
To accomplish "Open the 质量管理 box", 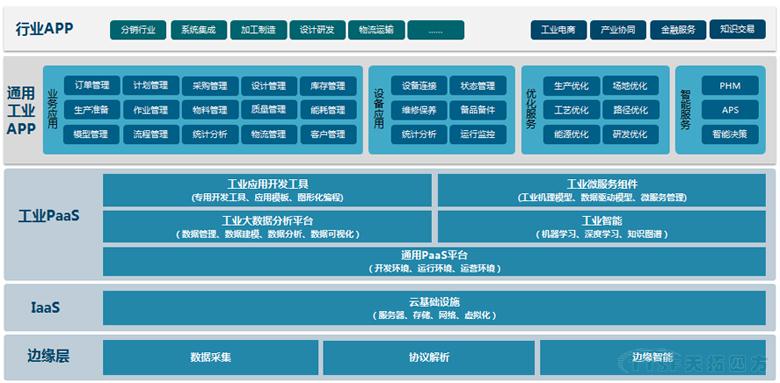I will tap(269, 109).
